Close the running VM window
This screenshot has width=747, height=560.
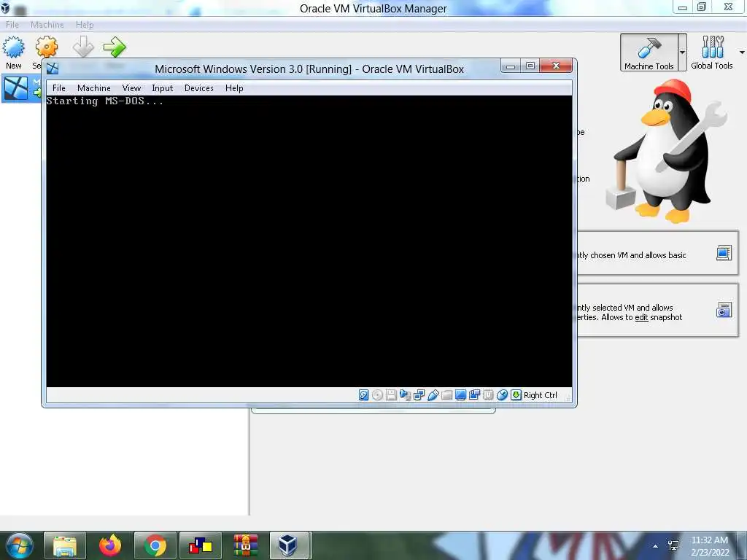556,66
